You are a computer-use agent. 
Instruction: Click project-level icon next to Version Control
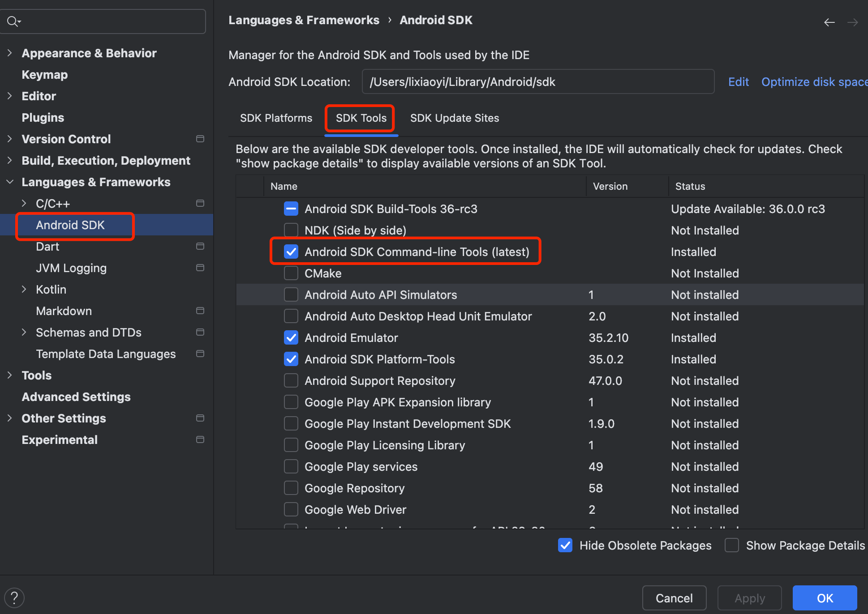(200, 139)
